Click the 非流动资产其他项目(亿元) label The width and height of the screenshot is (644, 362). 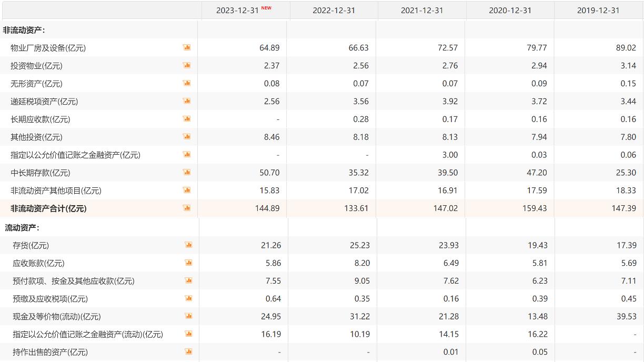(x=56, y=191)
